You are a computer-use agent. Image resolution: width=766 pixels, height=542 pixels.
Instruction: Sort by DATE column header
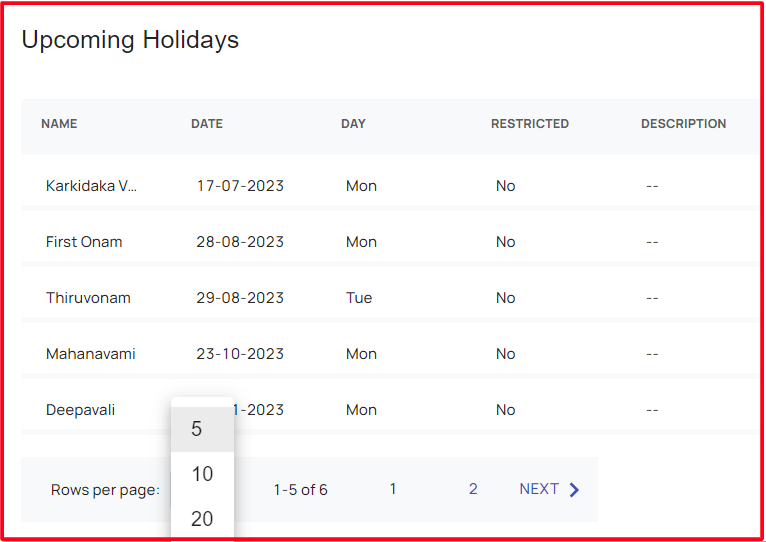[x=207, y=124]
